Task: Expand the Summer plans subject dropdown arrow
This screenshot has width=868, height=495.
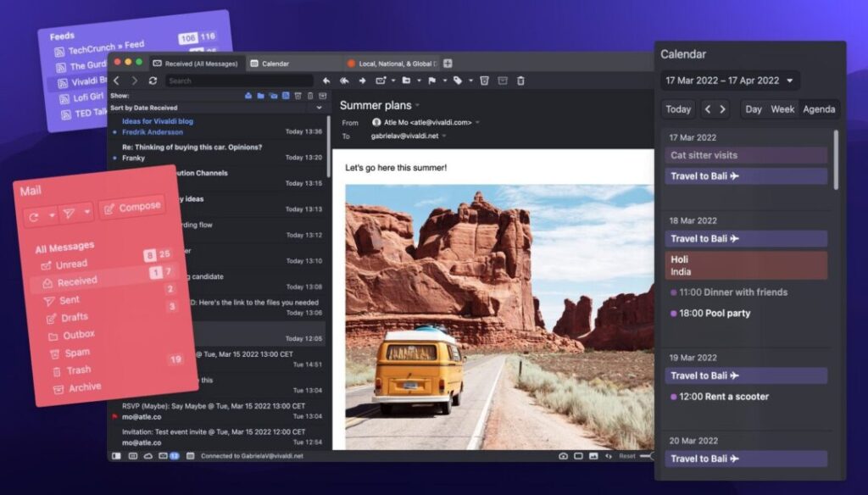Action: click(x=417, y=105)
